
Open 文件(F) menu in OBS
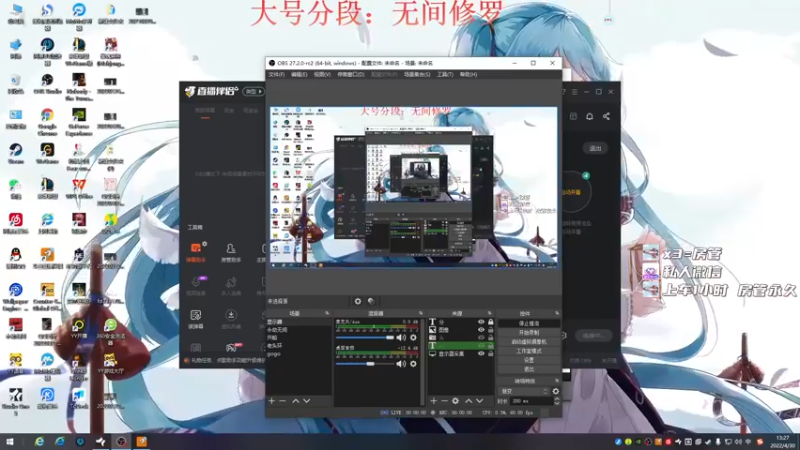(276, 74)
